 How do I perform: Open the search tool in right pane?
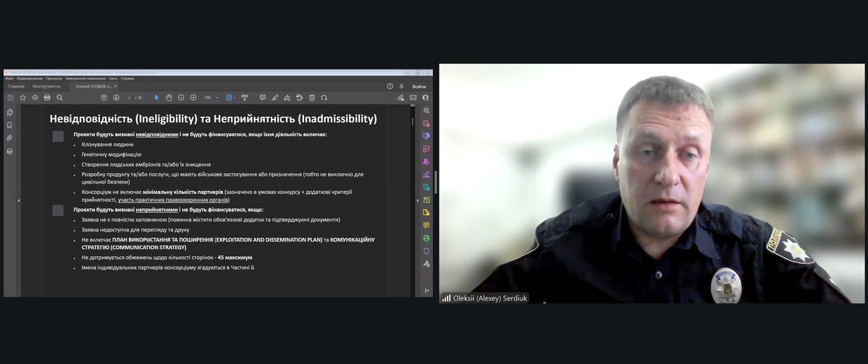tap(426, 111)
